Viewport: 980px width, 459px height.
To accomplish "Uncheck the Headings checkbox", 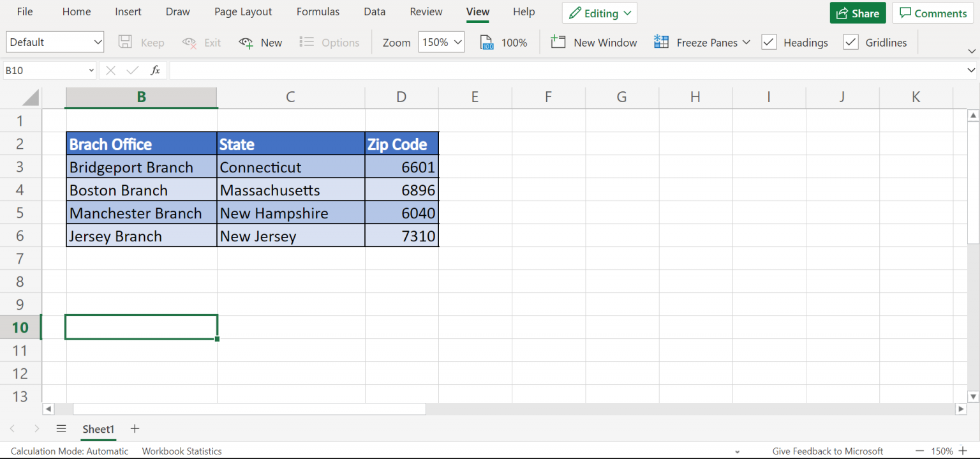I will pos(769,41).
